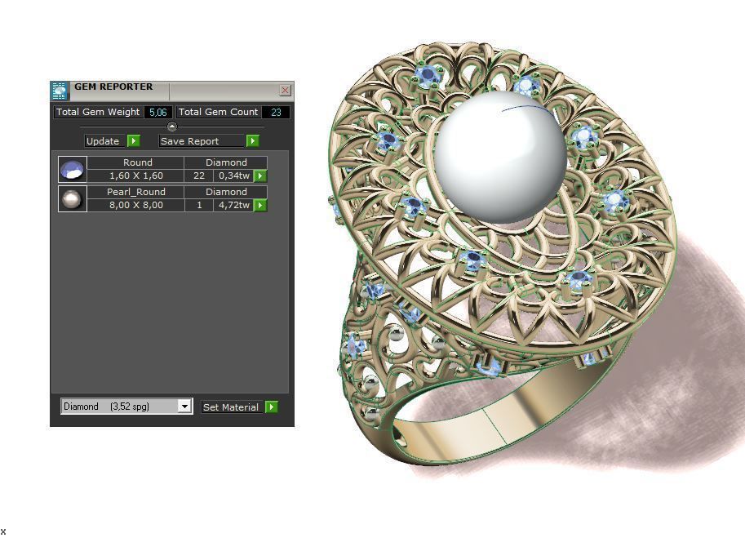
Task: Select the white pearl on the ring model
Action: point(500,158)
